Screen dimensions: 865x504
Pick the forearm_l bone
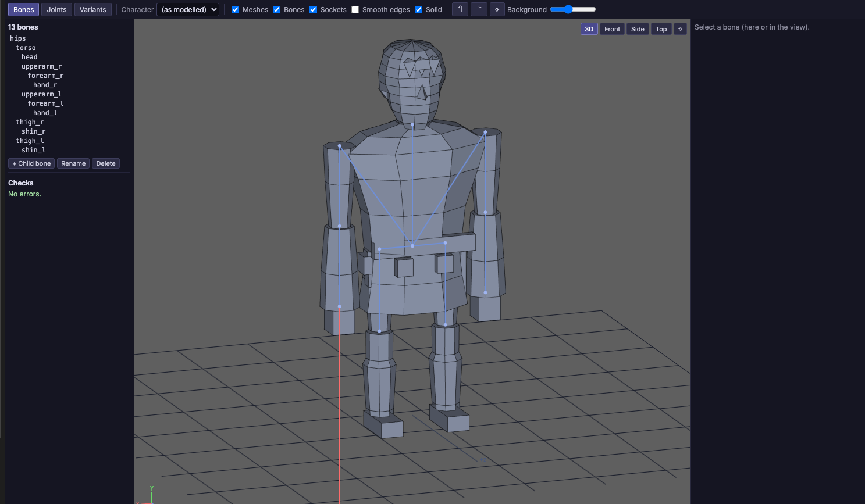tap(45, 103)
